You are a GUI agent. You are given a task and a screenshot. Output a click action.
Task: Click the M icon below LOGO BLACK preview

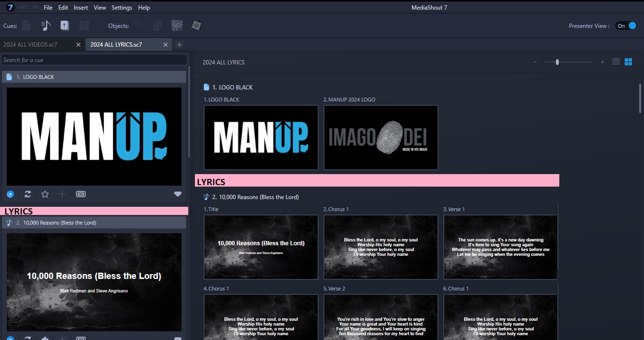81,194
